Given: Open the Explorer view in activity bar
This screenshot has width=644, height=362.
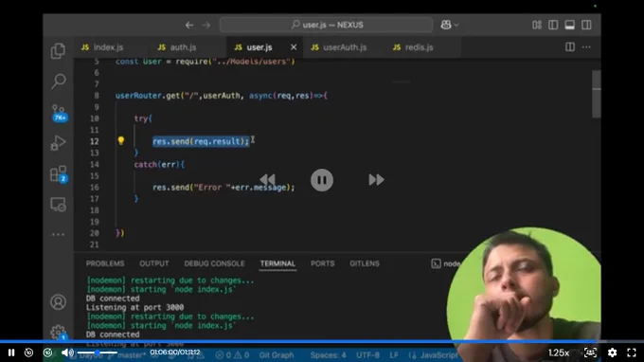Looking at the screenshot, I should (58, 51).
